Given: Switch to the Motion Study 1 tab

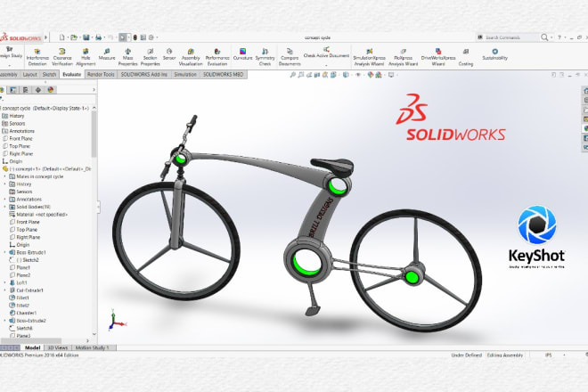Looking at the screenshot, I should [94, 347].
